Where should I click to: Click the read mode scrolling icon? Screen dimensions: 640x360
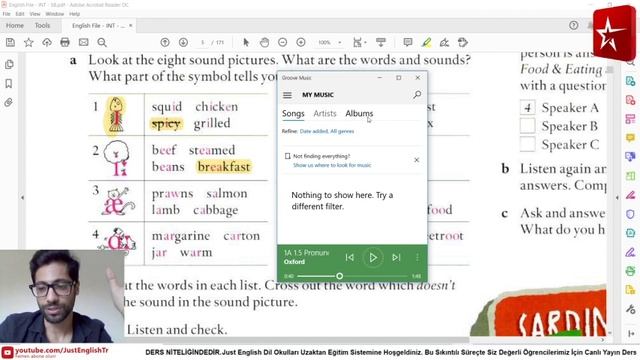tap(381, 42)
